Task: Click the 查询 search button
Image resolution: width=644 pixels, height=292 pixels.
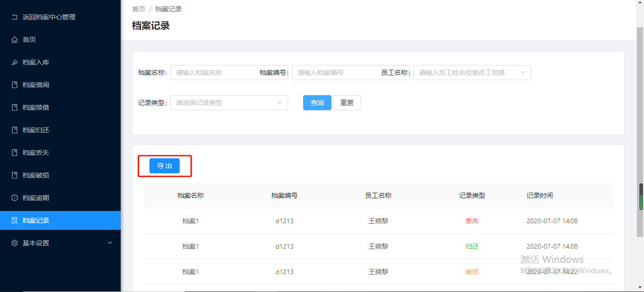Action: click(x=317, y=103)
